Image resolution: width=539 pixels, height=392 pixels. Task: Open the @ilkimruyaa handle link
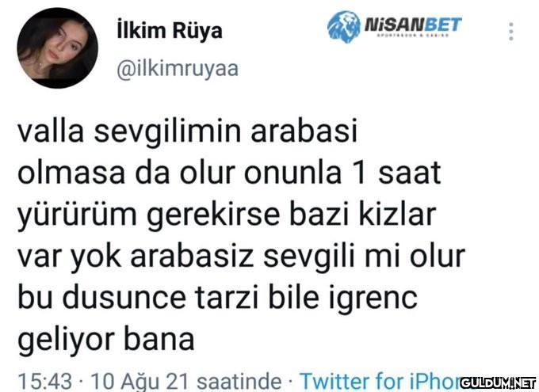click(x=178, y=68)
